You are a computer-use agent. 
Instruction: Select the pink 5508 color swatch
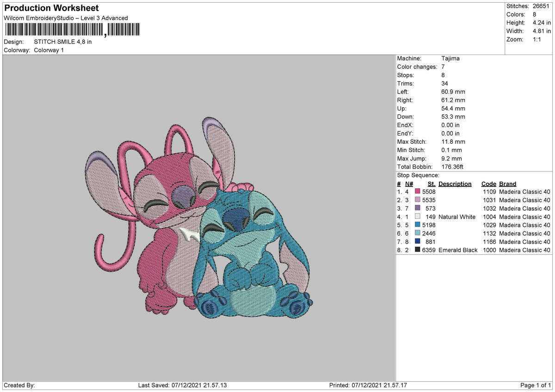tap(418, 191)
